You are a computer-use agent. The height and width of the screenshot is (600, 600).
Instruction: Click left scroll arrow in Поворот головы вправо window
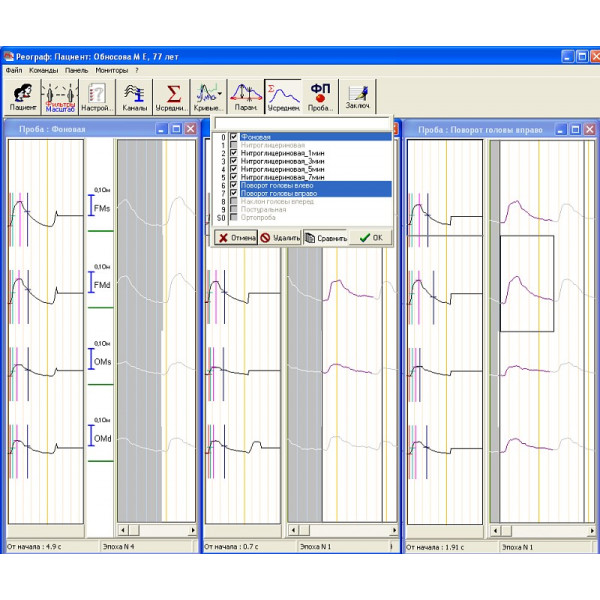pyautogui.click(x=496, y=531)
